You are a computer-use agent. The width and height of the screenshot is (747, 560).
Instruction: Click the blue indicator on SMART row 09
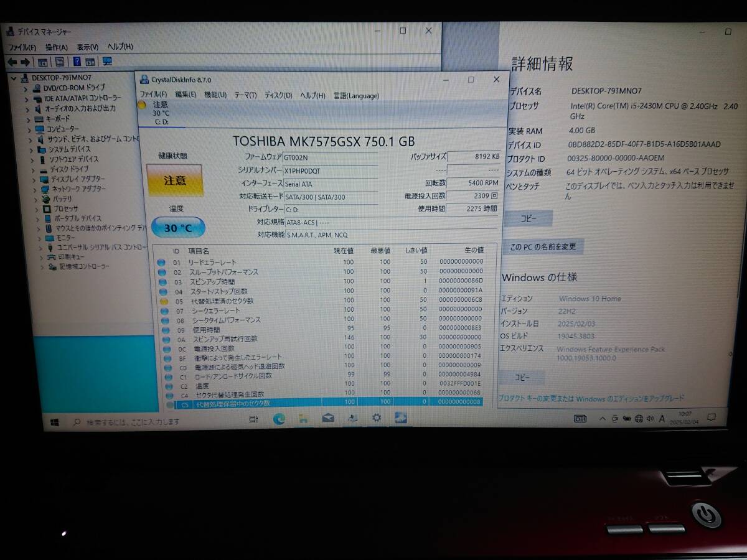coord(165,330)
